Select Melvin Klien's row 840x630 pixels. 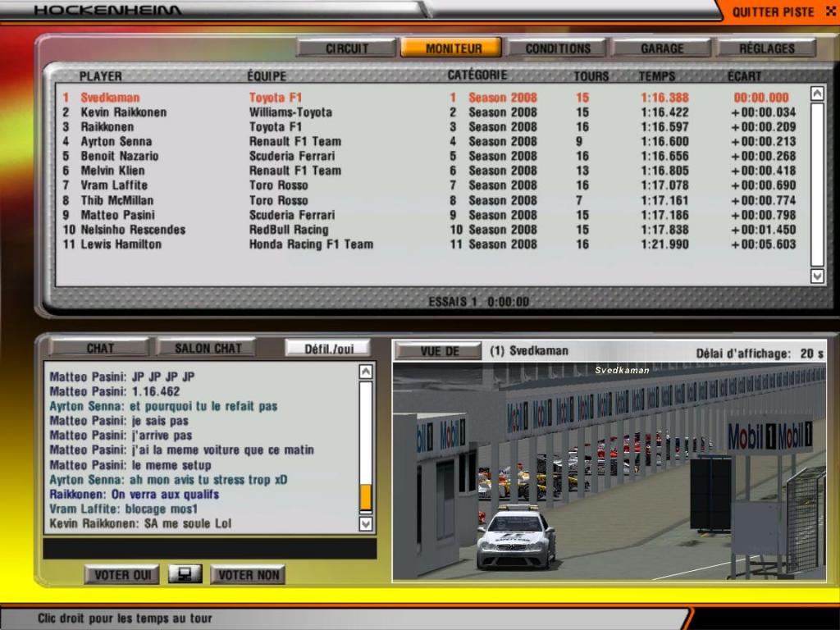point(428,171)
